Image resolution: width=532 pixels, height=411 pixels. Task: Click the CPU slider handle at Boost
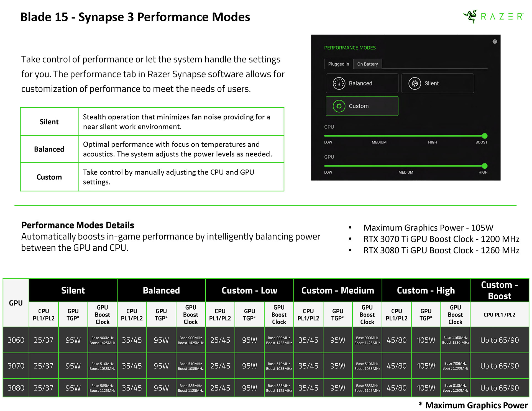(485, 136)
